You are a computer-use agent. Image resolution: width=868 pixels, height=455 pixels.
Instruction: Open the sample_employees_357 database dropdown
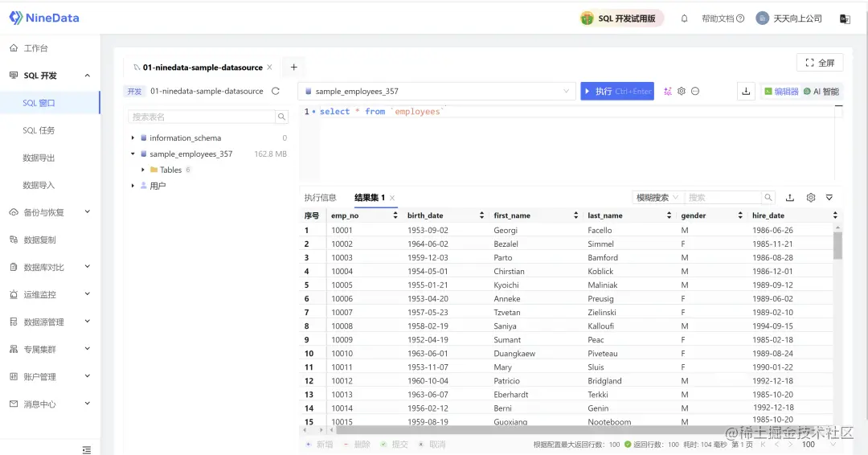tap(436, 92)
